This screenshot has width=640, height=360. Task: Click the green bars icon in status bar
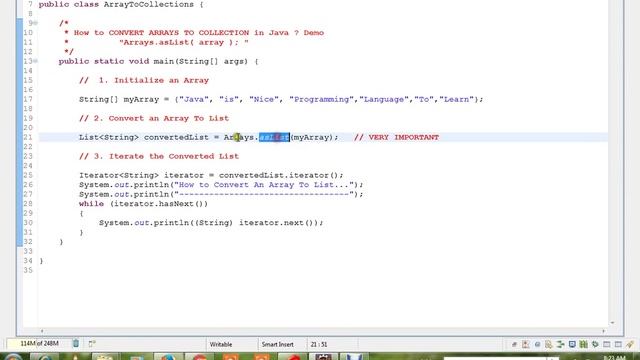tap(584, 344)
